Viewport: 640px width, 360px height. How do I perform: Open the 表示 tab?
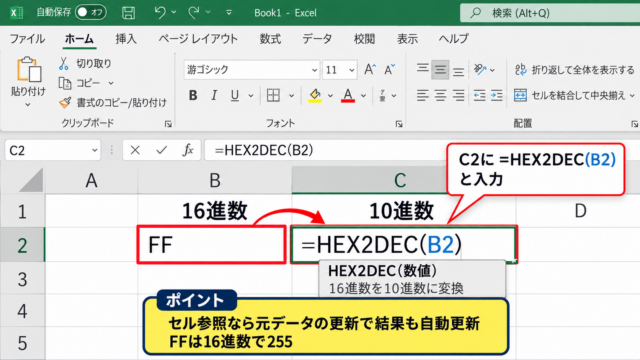(407, 39)
